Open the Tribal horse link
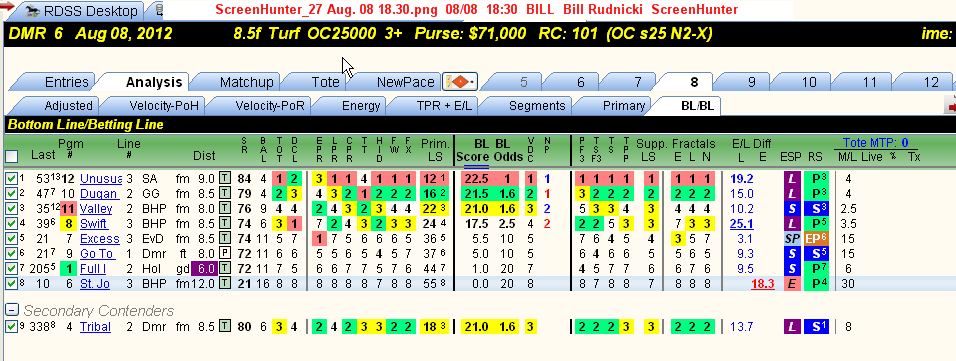This screenshot has width=956, height=361. coord(95,327)
